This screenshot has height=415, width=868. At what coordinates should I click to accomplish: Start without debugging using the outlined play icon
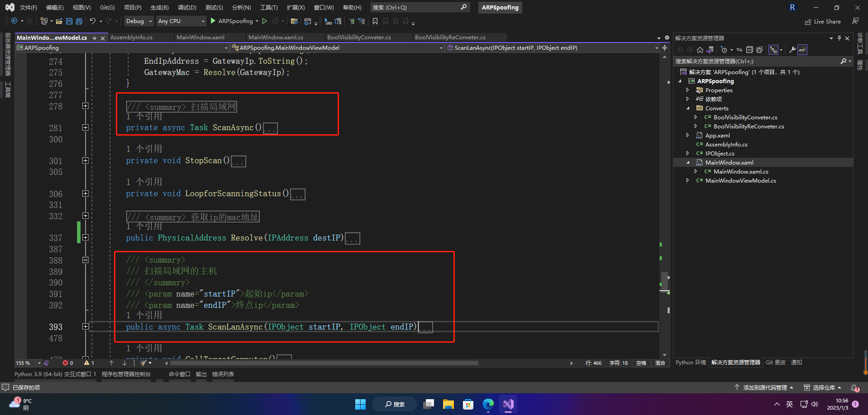coord(265,21)
